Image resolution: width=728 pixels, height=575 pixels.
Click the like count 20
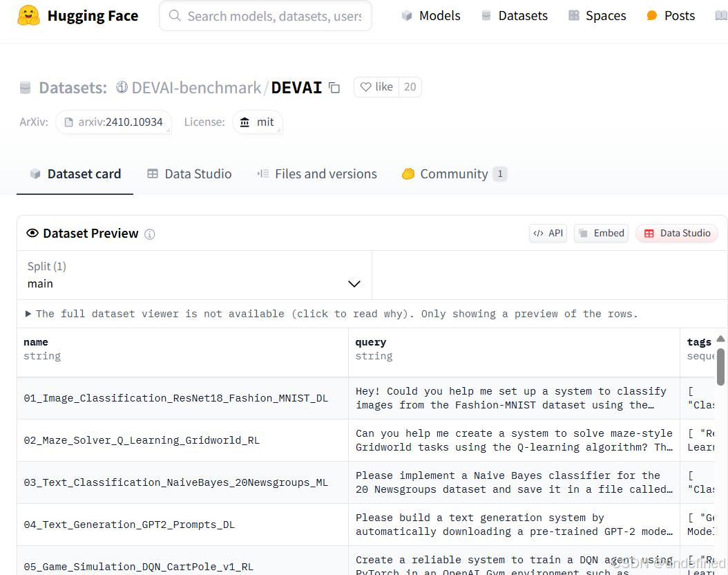tap(410, 87)
